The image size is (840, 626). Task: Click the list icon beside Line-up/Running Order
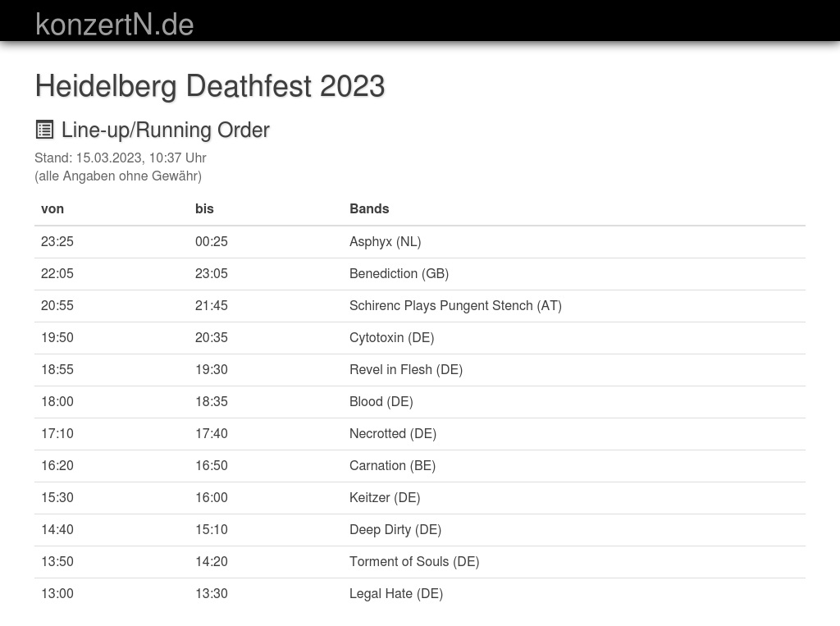click(45, 130)
